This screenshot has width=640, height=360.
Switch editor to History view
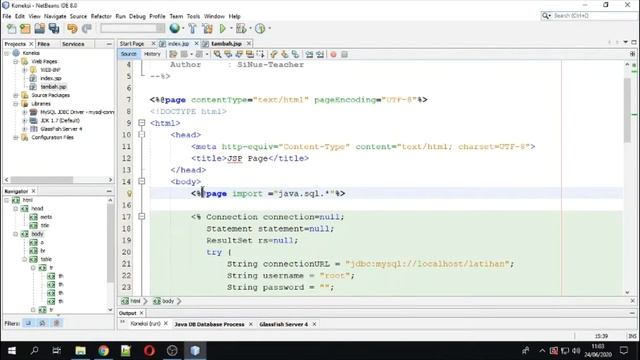152,54
